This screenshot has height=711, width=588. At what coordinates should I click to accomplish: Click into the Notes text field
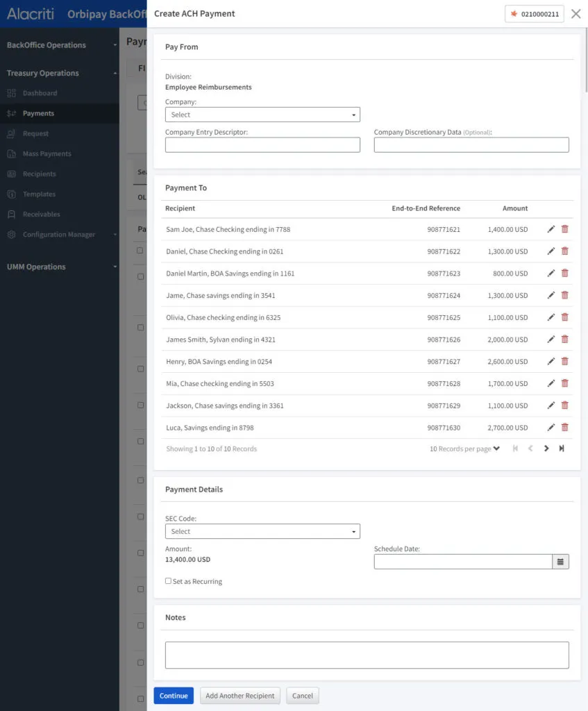coord(367,655)
